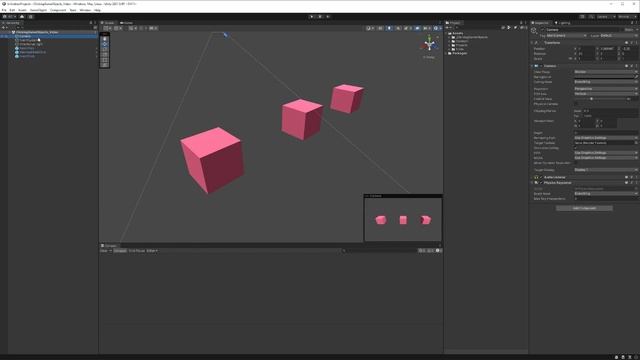This screenshot has width=640, height=360.
Task: Open the Layer dropdown in Inspector
Action: (619, 36)
